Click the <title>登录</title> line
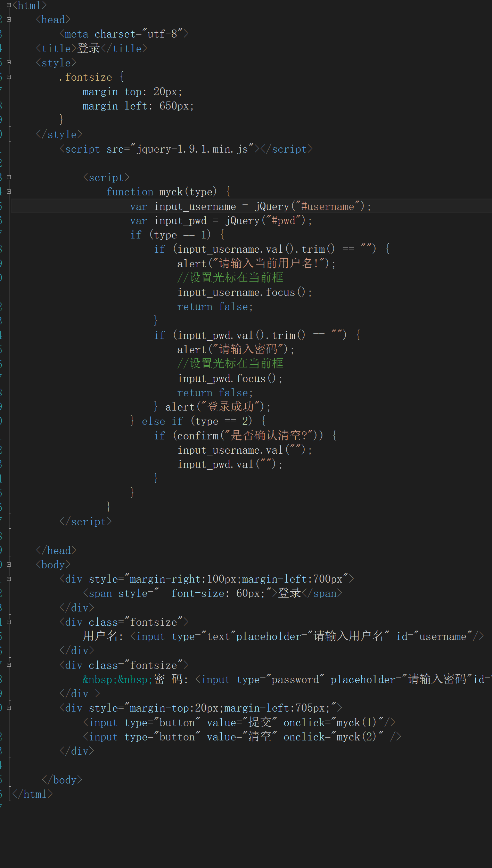 point(91,48)
